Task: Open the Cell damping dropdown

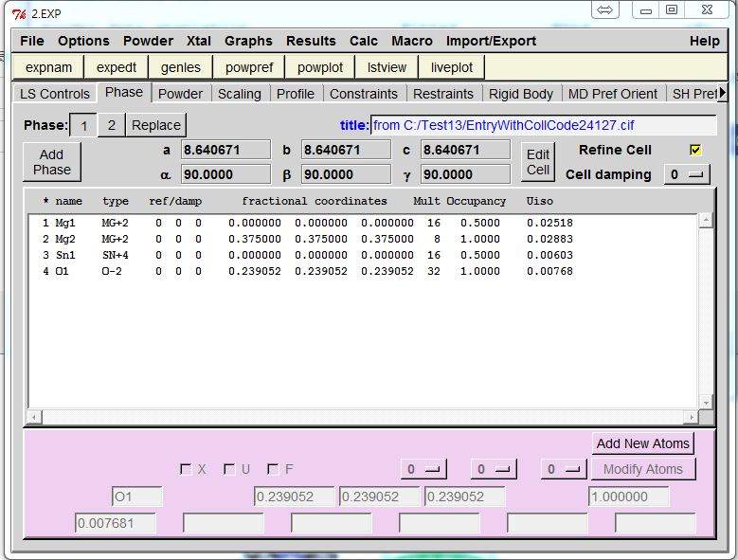Action: pos(686,175)
